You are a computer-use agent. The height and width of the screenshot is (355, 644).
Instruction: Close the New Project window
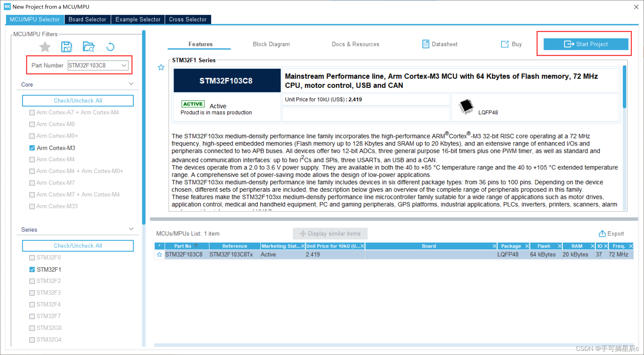coord(636,7)
